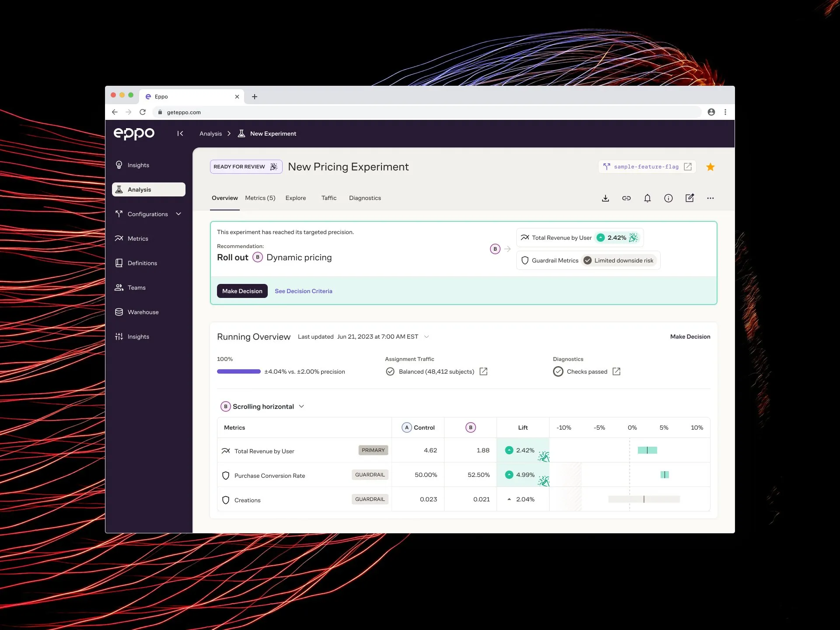Expand the Configurations chevron in sidebar
840x630 pixels.
(x=178, y=214)
